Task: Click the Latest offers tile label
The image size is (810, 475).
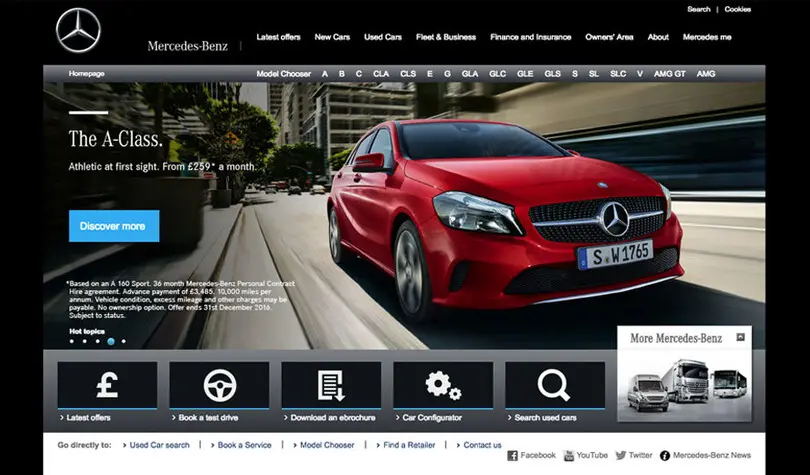Action: point(88,418)
